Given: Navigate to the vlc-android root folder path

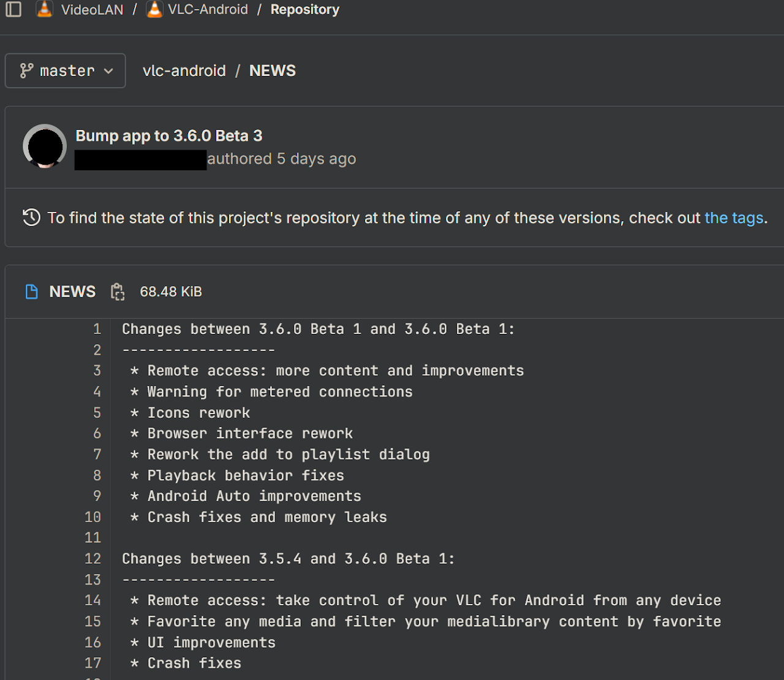Looking at the screenshot, I should tap(184, 70).
